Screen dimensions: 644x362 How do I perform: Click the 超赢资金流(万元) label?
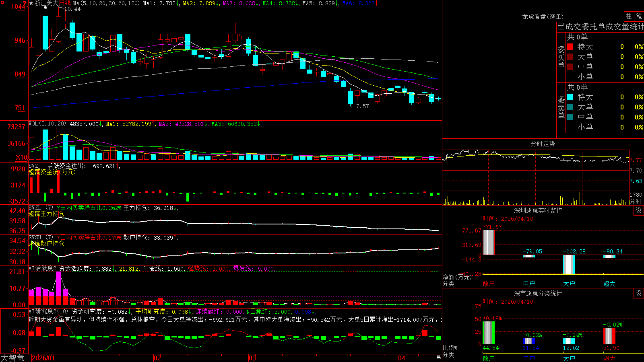click(x=52, y=172)
